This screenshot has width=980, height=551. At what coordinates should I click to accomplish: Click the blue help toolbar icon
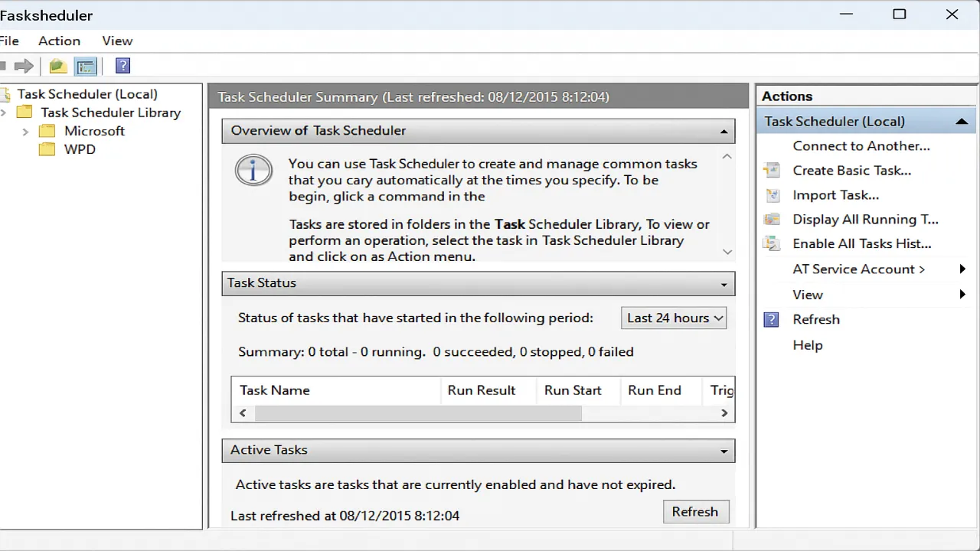click(122, 66)
